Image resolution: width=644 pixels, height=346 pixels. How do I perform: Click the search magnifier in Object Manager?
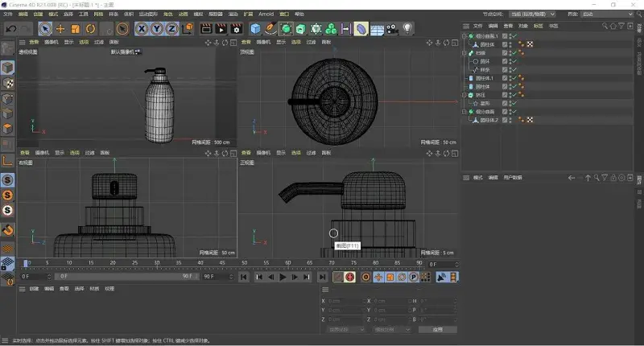point(605,26)
